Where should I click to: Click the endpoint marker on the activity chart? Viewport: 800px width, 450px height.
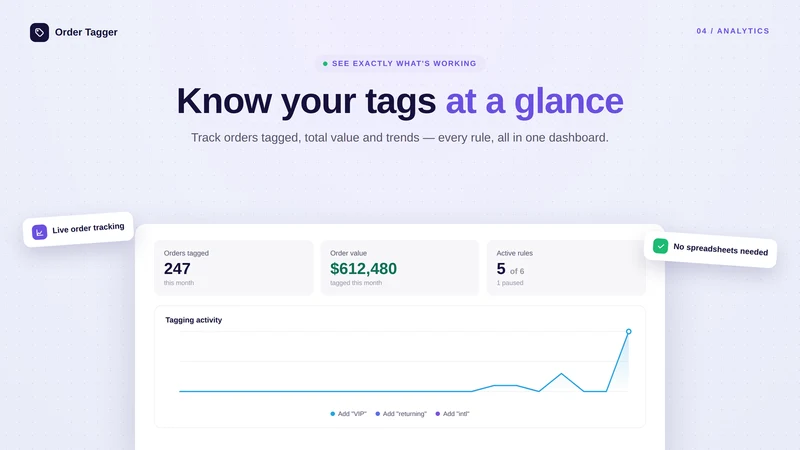tap(629, 332)
